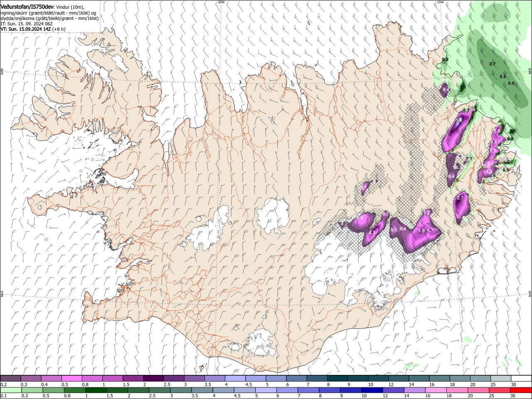Click the white 0.5 value beside 0.4 near Vatnajökull
This screenshot has width=532, height=399.
point(394,230)
